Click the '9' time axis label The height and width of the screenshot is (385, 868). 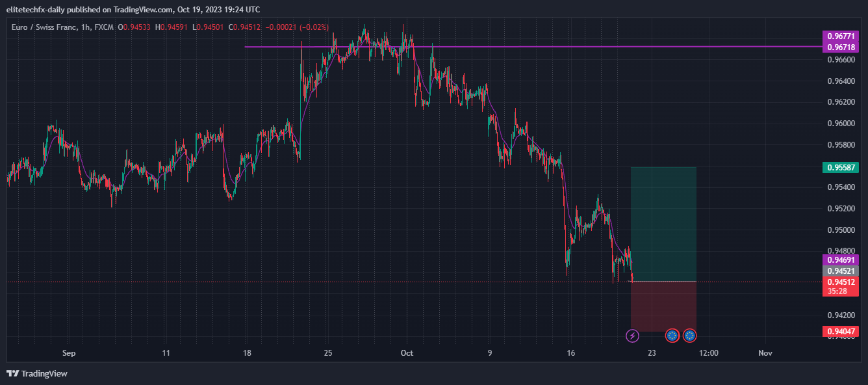490,353
